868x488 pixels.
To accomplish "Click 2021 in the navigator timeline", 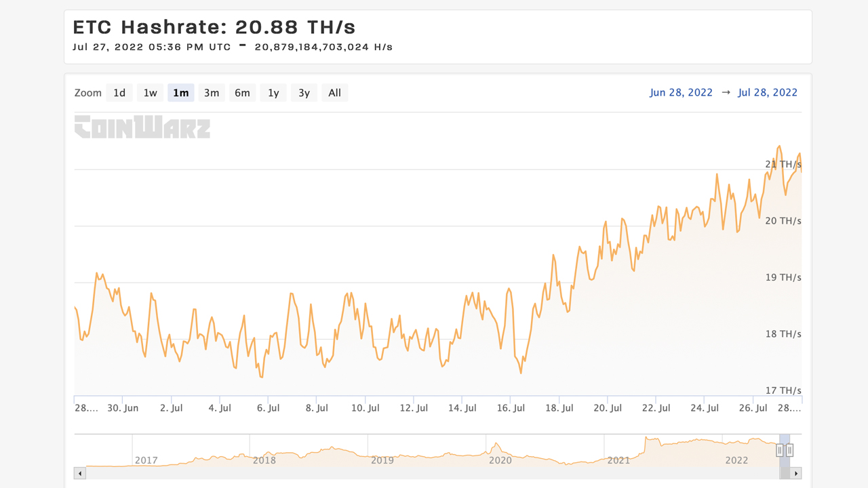I will coord(618,460).
